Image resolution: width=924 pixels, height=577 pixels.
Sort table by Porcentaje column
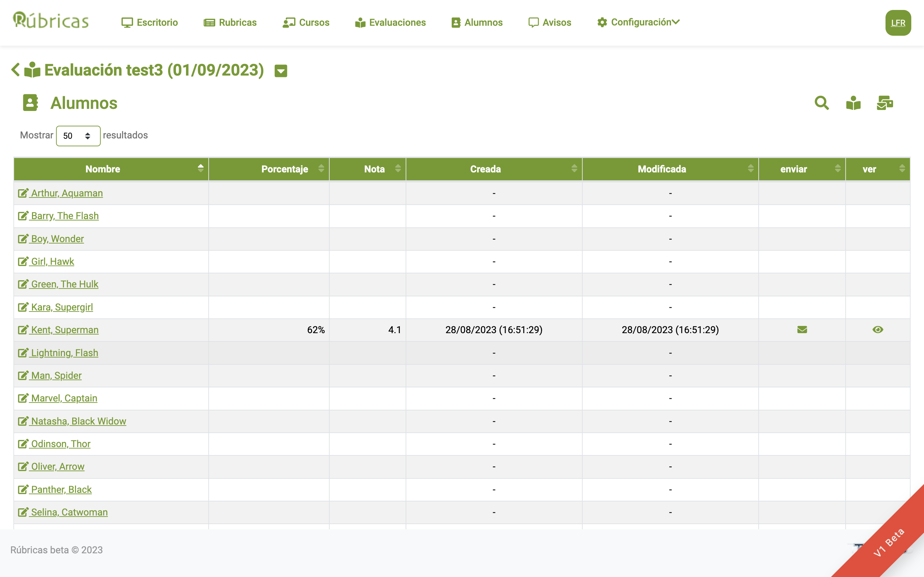pyautogui.click(x=285, y=169)
